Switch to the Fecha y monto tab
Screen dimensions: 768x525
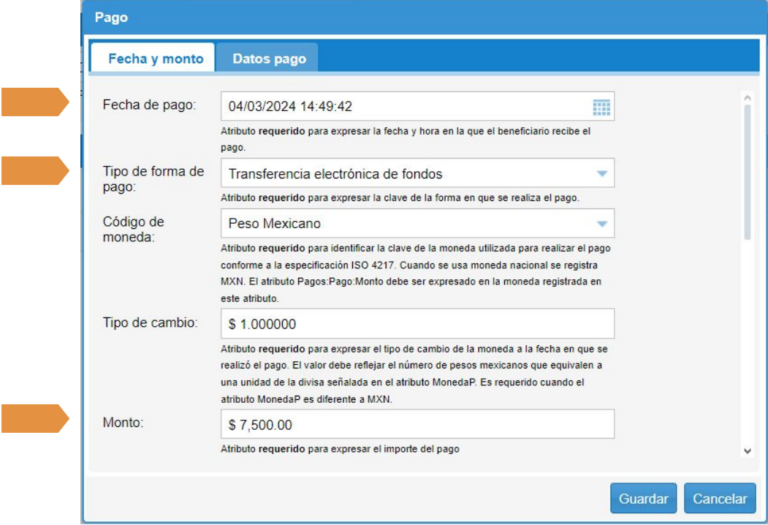tap(155, 59)
